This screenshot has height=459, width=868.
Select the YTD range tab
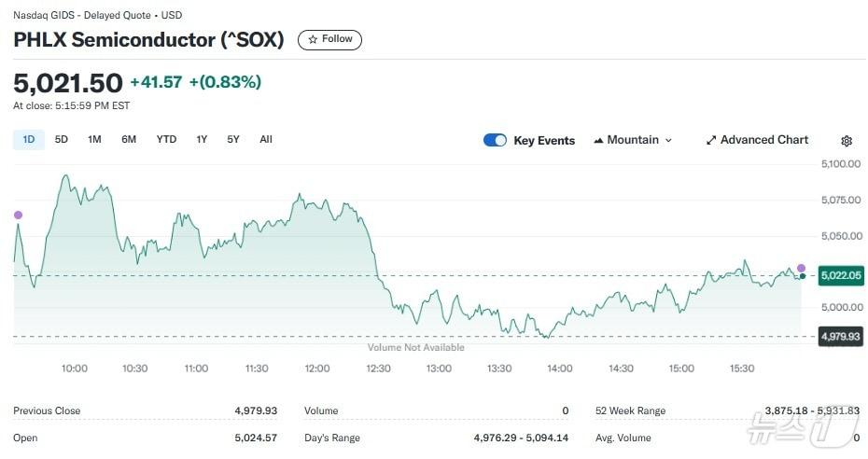166,140
